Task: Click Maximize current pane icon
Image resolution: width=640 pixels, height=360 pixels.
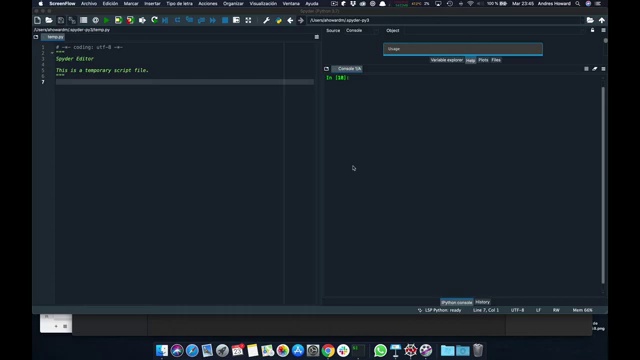Action: coord(236,20)
